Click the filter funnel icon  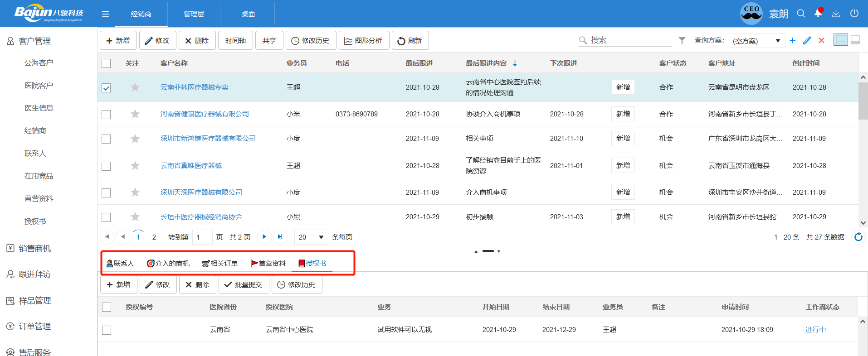coord(682,40)
